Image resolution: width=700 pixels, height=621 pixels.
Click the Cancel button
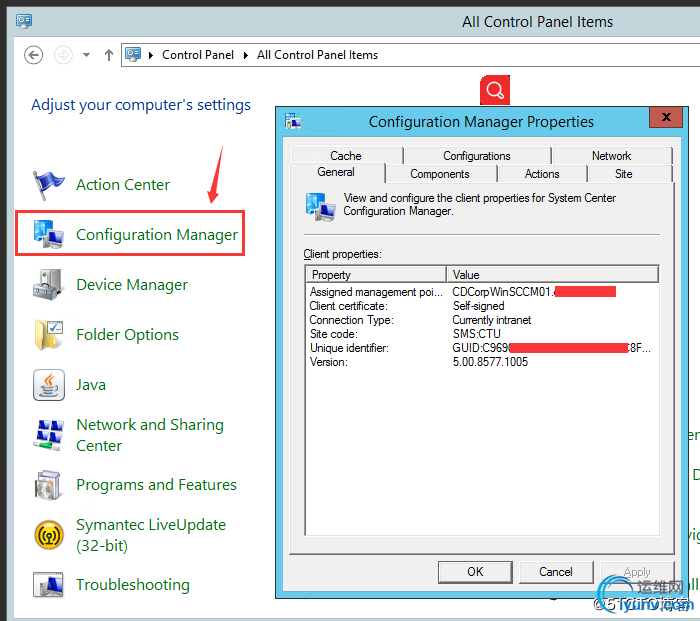556,572
